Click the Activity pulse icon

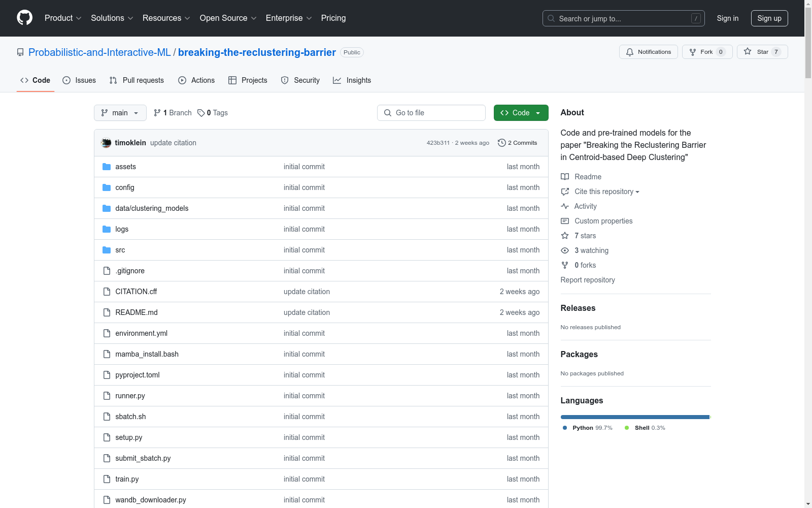point(565,206)
